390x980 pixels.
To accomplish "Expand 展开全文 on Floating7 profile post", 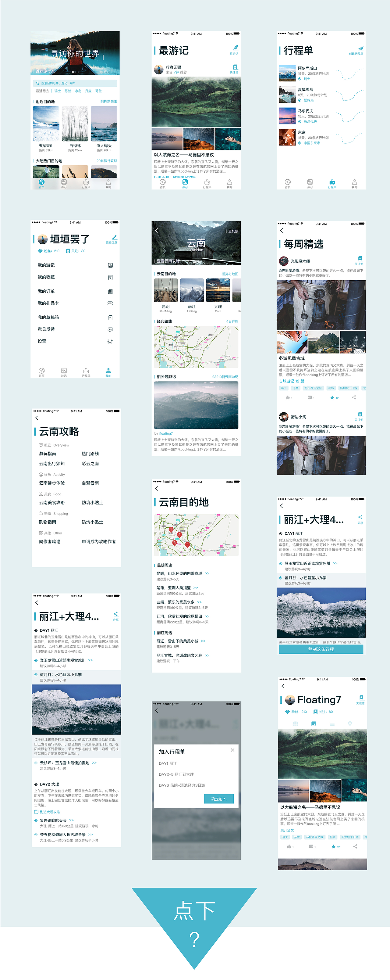I will pyautogui.click(x=287, y=830).
